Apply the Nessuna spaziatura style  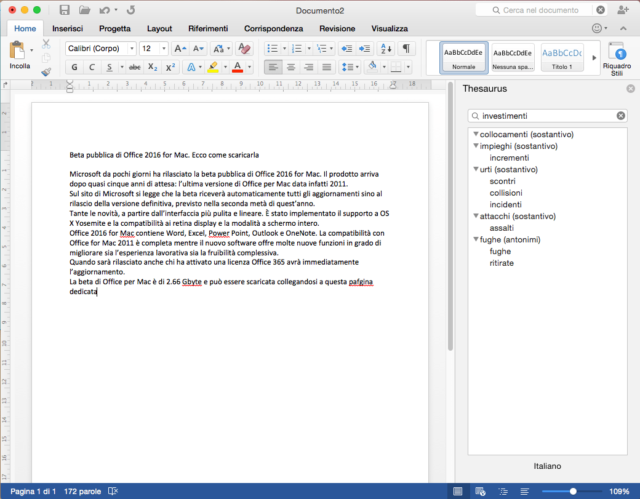point(513,58)
